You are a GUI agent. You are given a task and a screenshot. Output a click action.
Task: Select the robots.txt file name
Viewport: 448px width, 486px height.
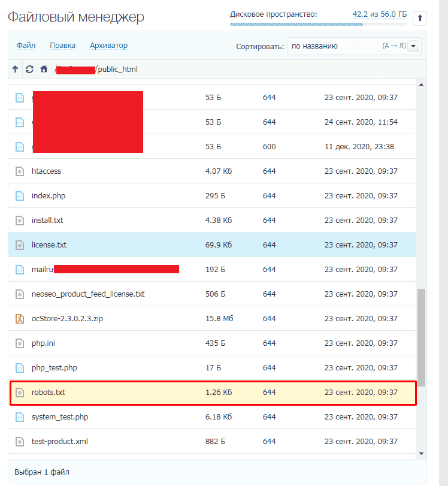48,393
